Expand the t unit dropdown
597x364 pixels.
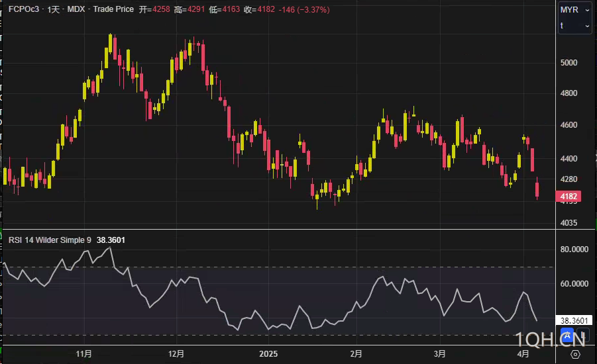click(575, 26)
